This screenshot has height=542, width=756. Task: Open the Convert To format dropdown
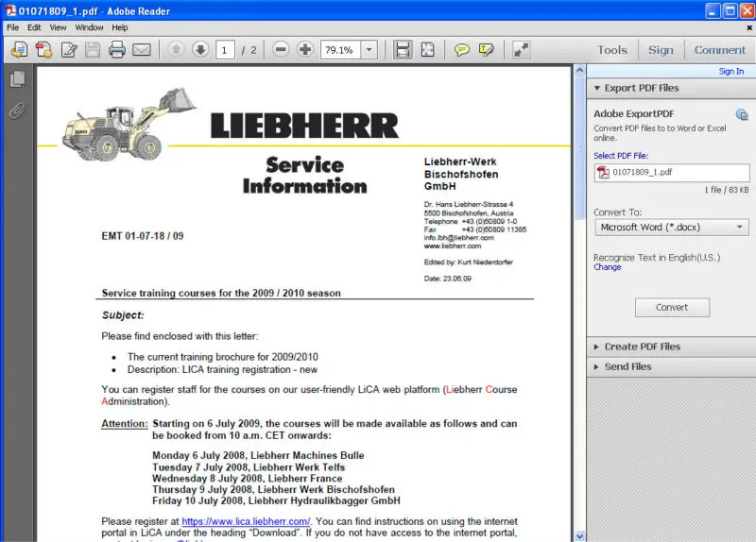pos(672,228)
